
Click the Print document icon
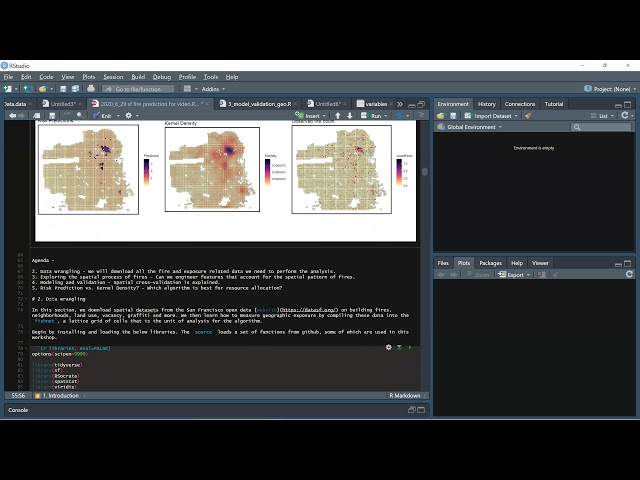(x=91, y=89)
